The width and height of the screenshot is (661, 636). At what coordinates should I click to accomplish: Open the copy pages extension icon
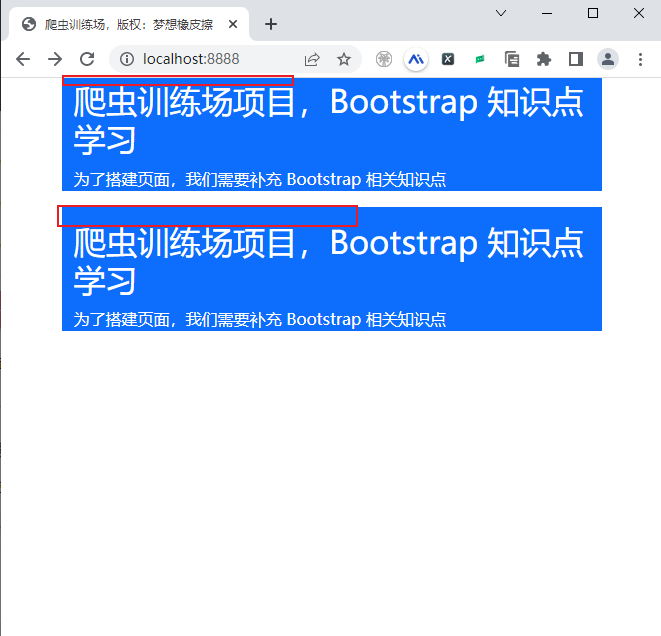512,59
